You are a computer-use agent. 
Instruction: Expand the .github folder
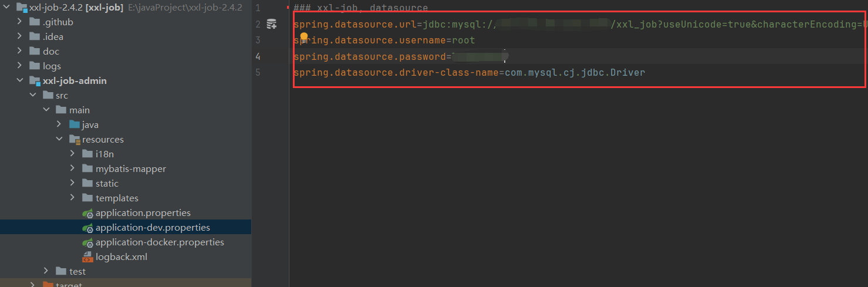[20, 22]
